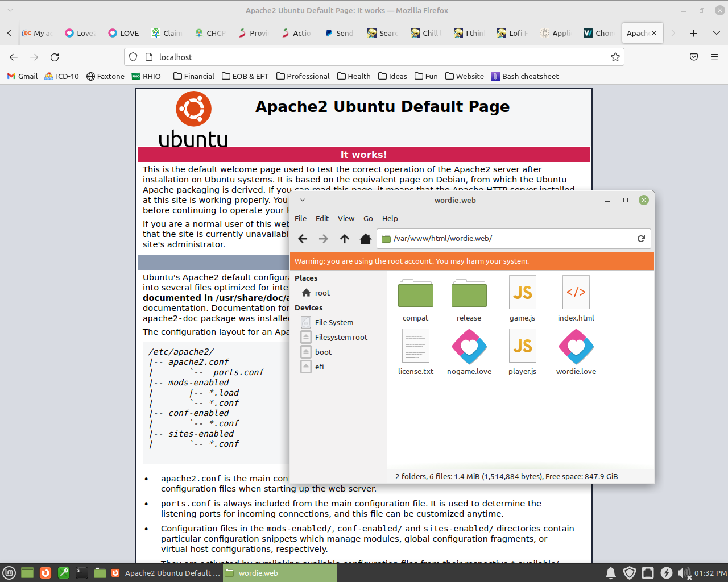
Task: Expand the Health bookmarks folder
Action: [354, 76]
